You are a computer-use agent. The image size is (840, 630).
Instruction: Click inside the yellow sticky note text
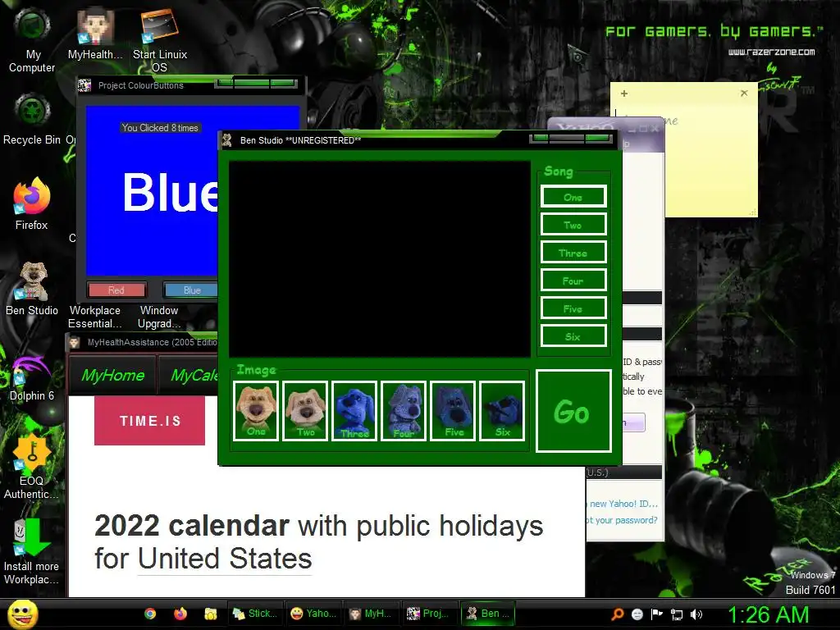(x=711, y=161)
